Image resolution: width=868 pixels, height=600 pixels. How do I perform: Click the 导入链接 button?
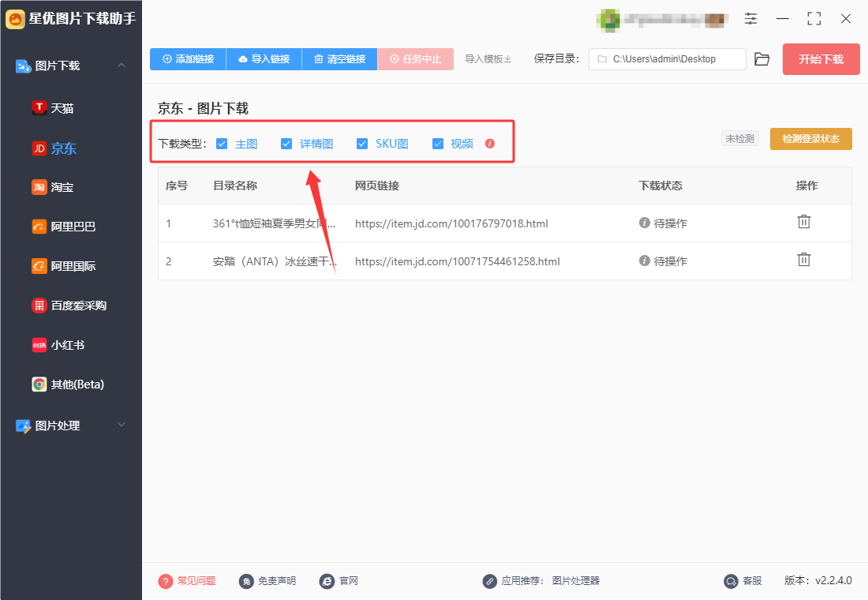[264, 58]
